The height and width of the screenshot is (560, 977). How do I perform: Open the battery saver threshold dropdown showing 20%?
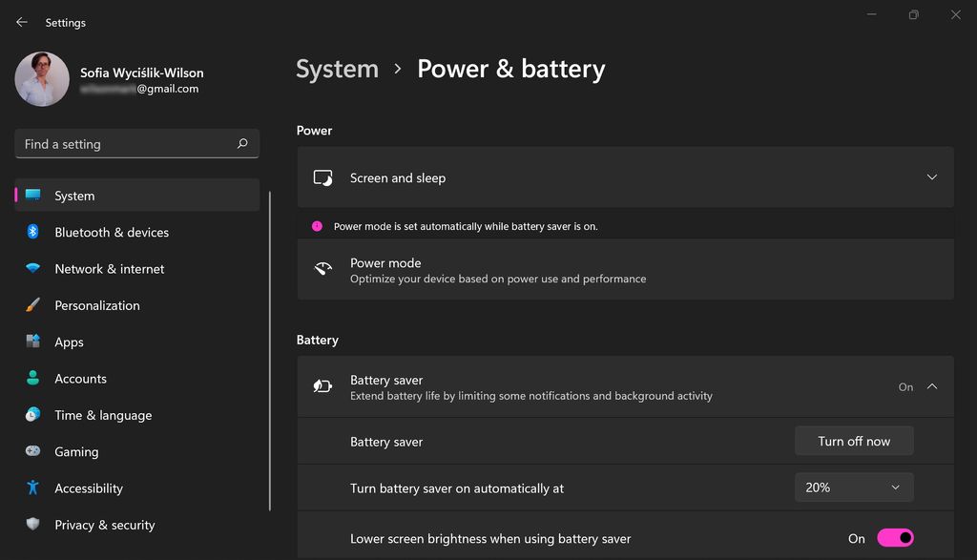point(853,487)
